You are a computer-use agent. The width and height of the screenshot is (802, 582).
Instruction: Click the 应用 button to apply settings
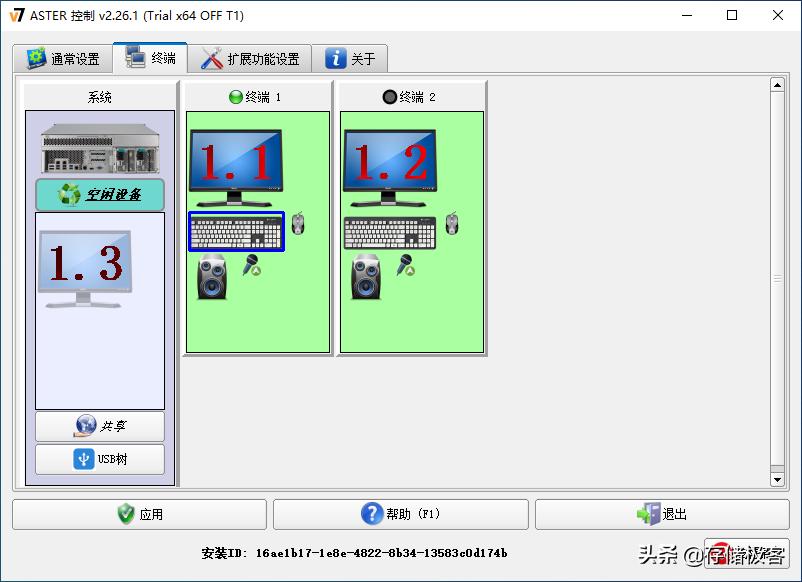pyautogui.click(x=137, y=513)
